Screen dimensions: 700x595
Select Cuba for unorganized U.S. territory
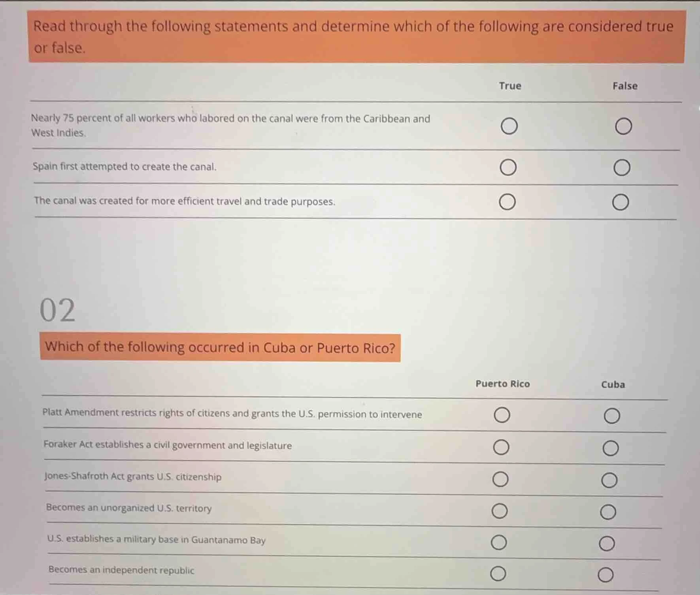click(x=608, y=512)
